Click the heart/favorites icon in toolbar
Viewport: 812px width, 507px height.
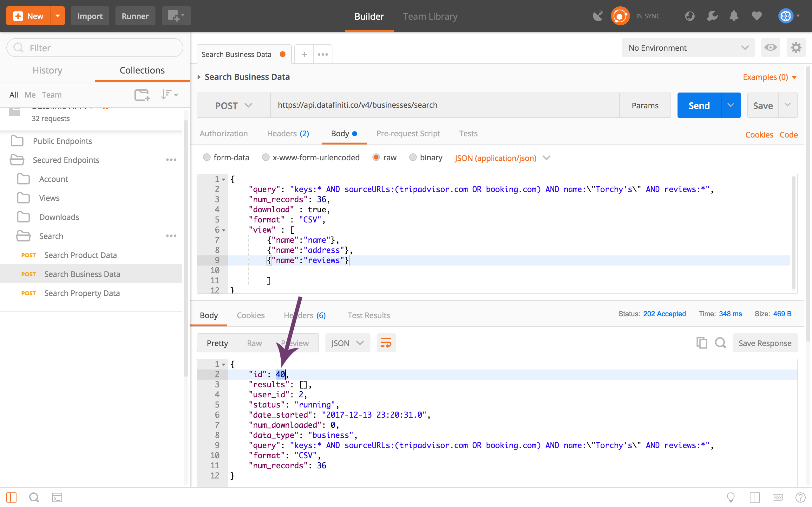pyautogui.click(x=756, y=16)
